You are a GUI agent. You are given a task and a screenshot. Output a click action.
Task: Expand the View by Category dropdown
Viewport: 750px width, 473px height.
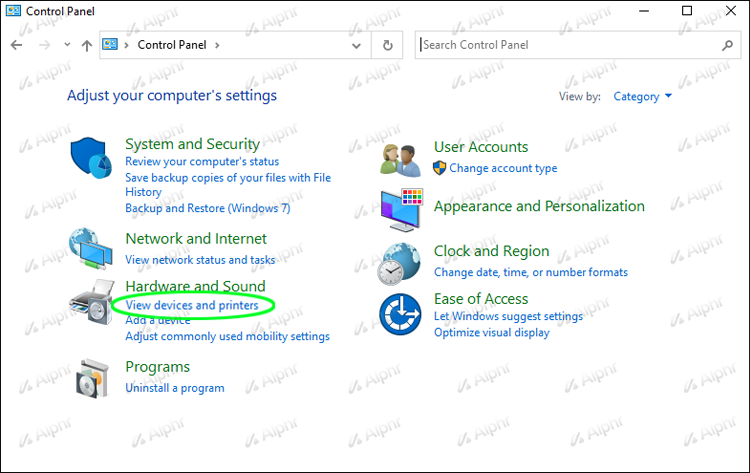(x=643, y=97)
